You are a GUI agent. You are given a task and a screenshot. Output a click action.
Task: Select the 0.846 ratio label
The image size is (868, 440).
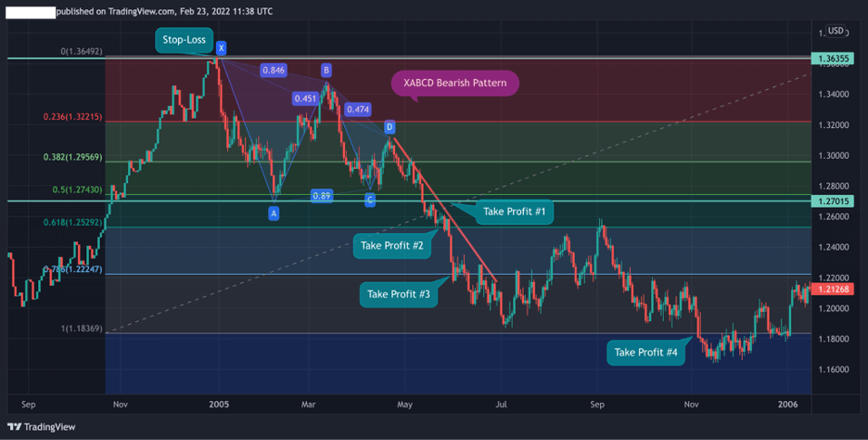click(274, 71)
